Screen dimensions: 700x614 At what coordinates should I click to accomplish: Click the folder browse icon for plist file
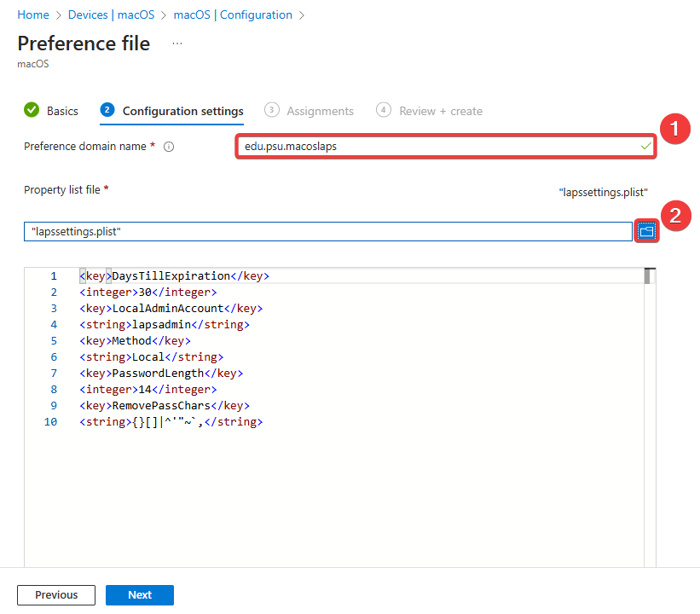[646, 231]
